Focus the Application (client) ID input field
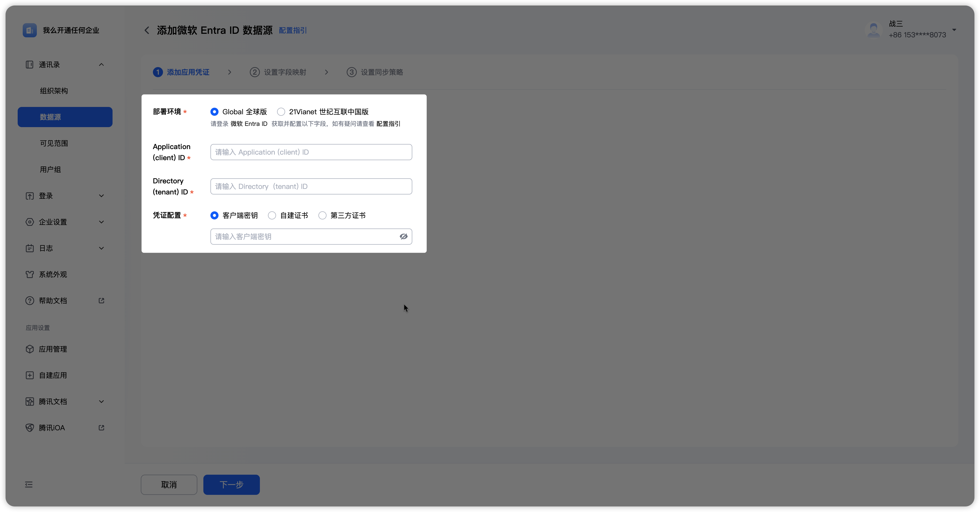 pos(311,152)
